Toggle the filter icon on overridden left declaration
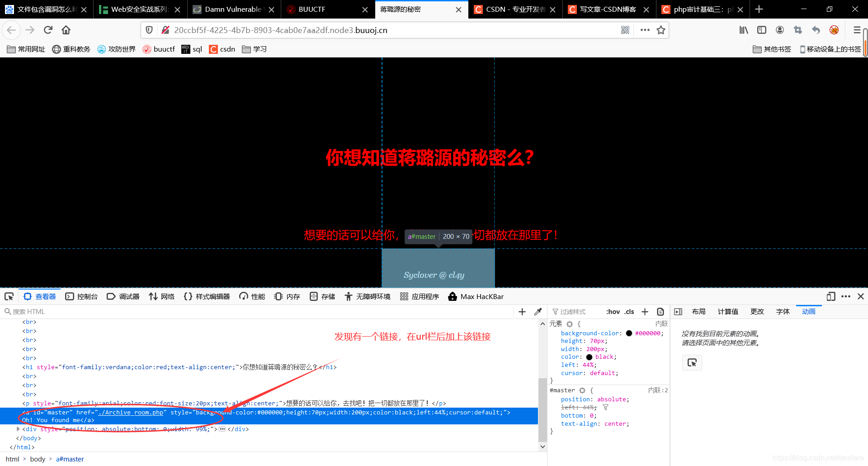 [x=606, y=407]
